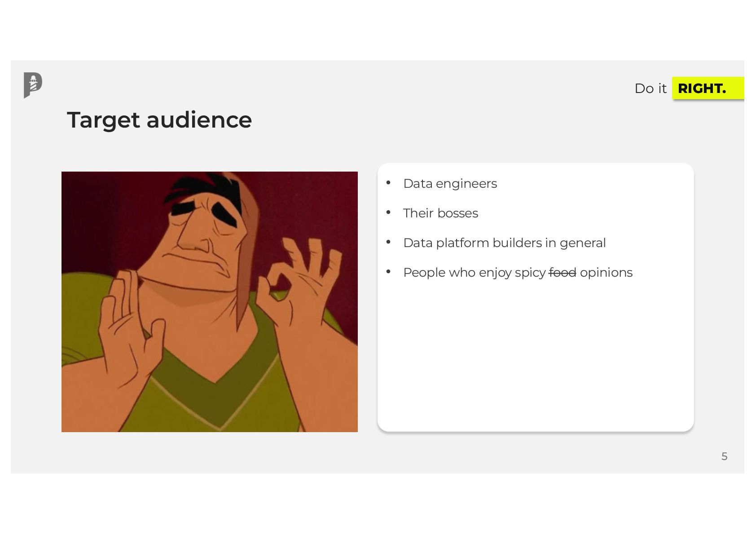The image size is (756, 535).
Task: Click the slide number 5
Action: tap(724, 456)
